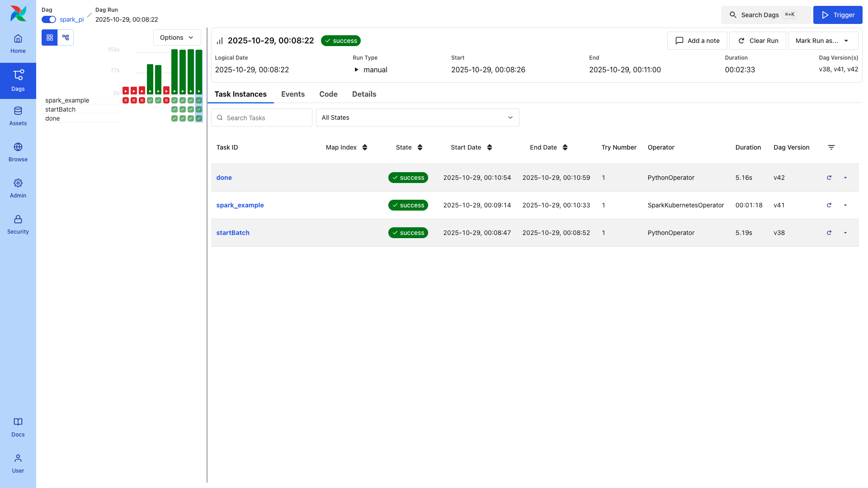
Task: Pause the spark_pi DAG toggle
Action: [x=48, y=19]
